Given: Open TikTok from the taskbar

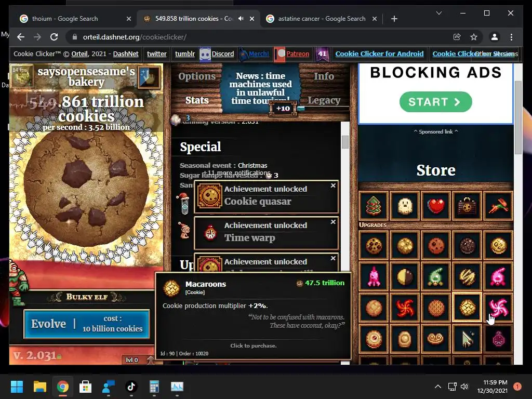Looking at the screenshot, I should 131,387.
